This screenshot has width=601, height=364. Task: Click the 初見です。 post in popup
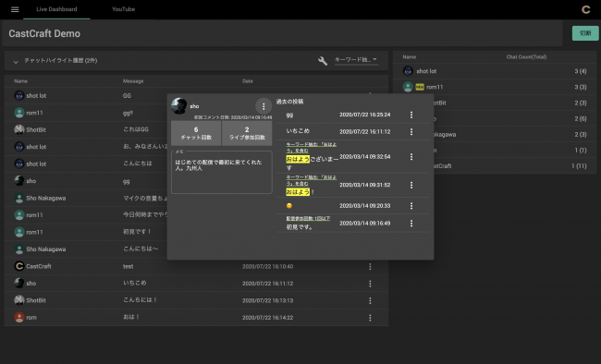[x=300, y=227]
